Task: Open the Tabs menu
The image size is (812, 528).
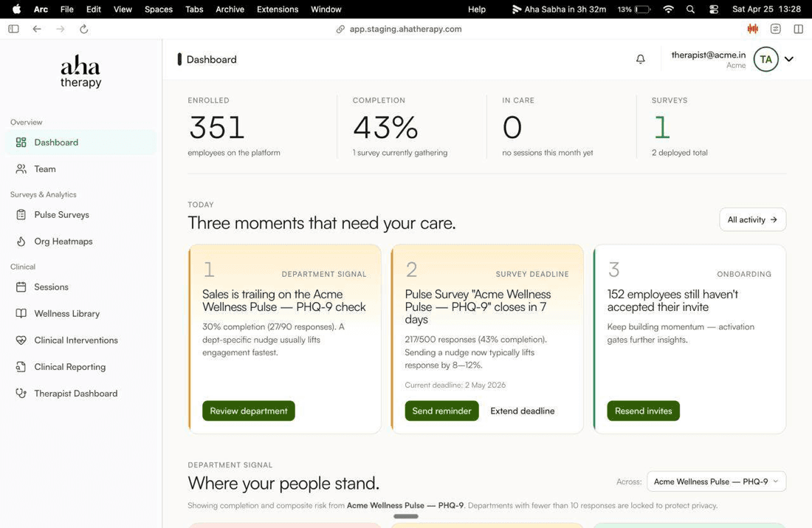Action: coord(194,10)
